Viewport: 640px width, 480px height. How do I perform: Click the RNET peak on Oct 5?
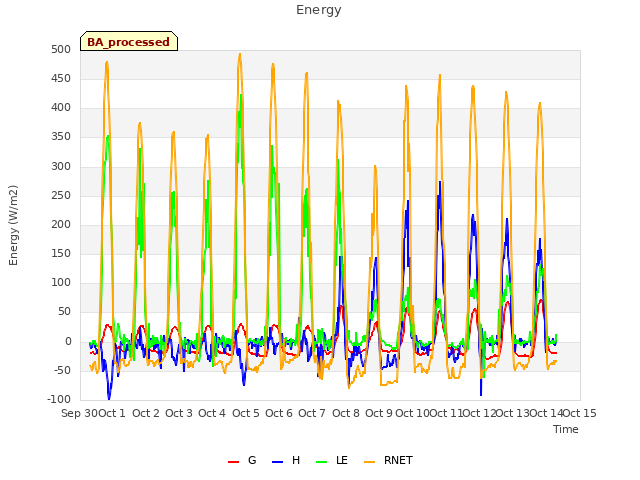click(240, 54)
